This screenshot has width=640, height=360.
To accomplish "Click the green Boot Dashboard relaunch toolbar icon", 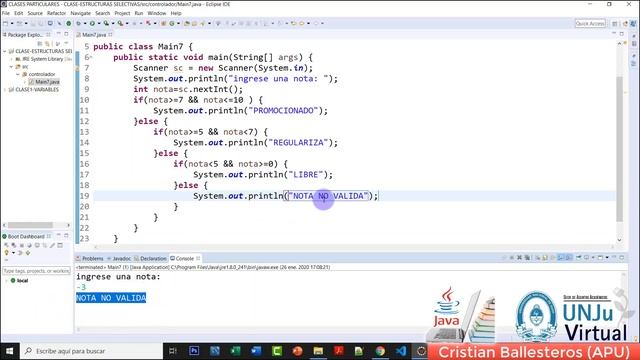I will [68, 23].
